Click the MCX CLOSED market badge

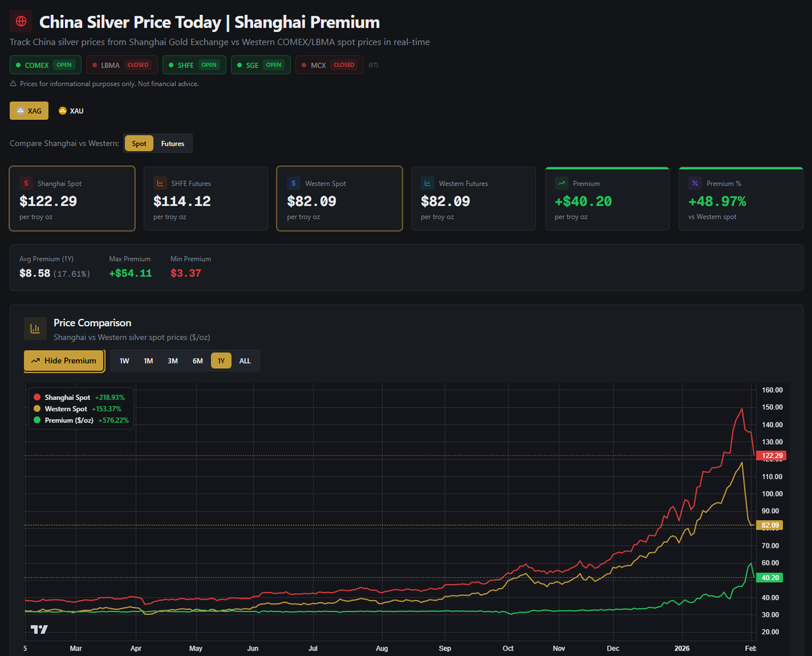(x=330, y=65)
